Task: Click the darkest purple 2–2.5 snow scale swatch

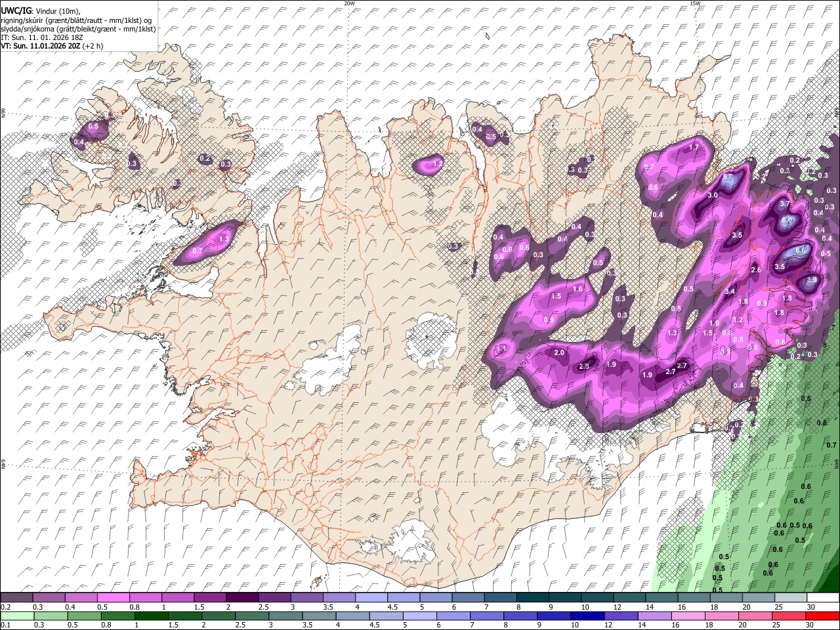Action: 241,598
